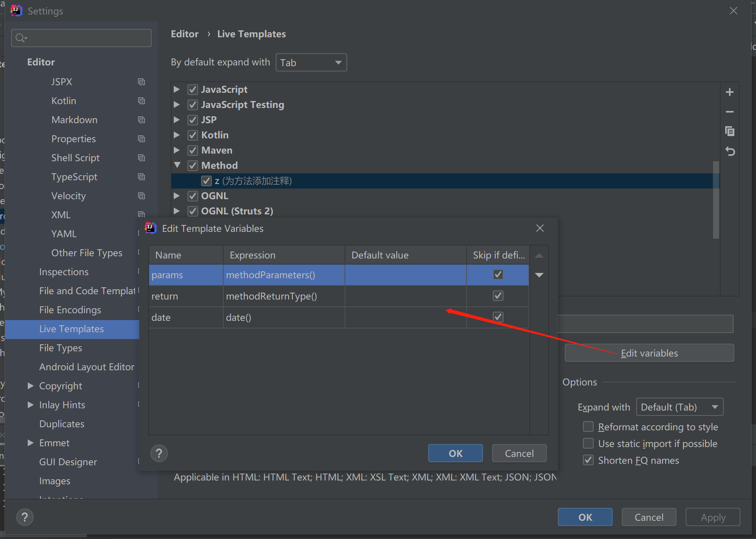This screenshot has height=539, width=756.
Task: Click the help icon in the variables dialog
Action: coord(159,453)
